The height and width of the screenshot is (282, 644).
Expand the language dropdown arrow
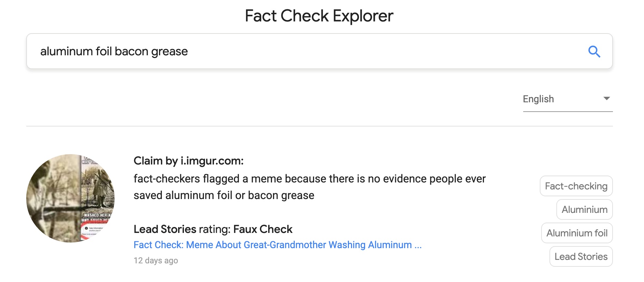point(606,98)
